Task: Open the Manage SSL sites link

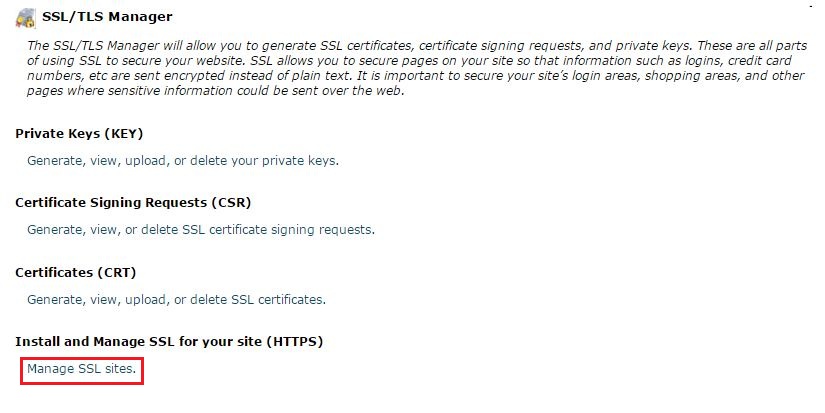Action: tap(81, 369)
